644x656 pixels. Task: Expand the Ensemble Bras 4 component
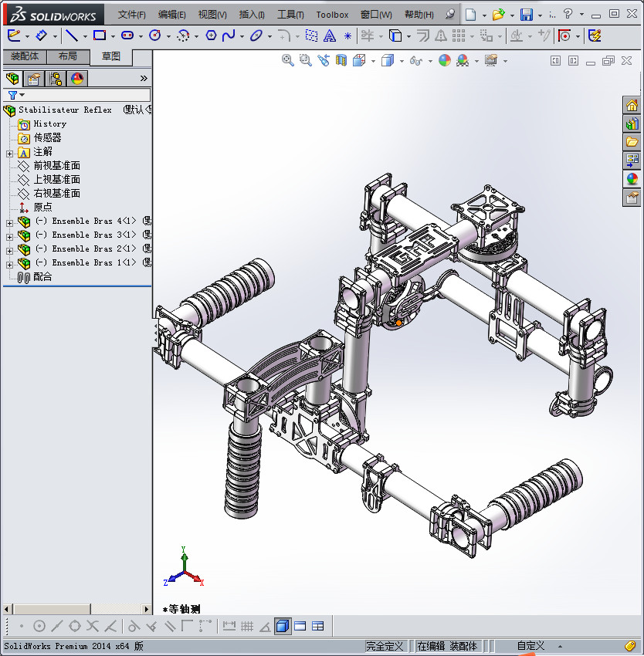pyautogui.click(x=9, y=221)
